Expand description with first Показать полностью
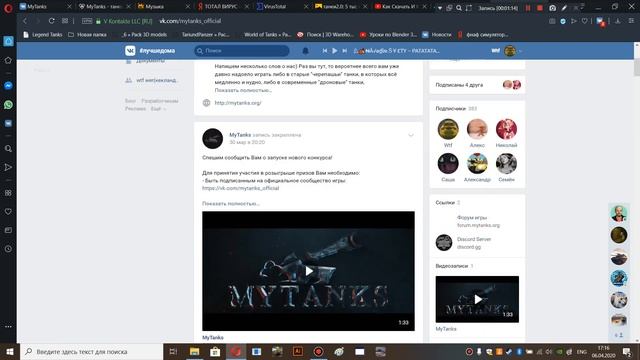The width and height of the screenshot is (640, 360). (243, 90)
